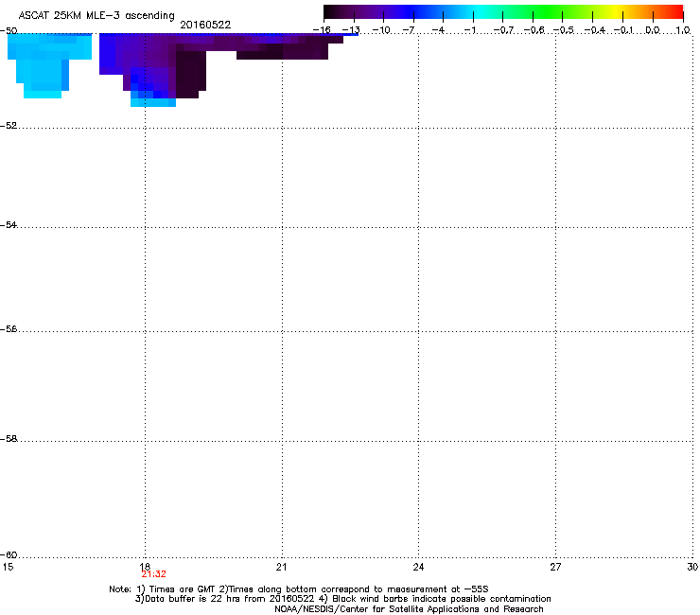This screenshot has height=615, width=700.
Task: Click the longitude label "27"
Action: (x=555, y=567)
